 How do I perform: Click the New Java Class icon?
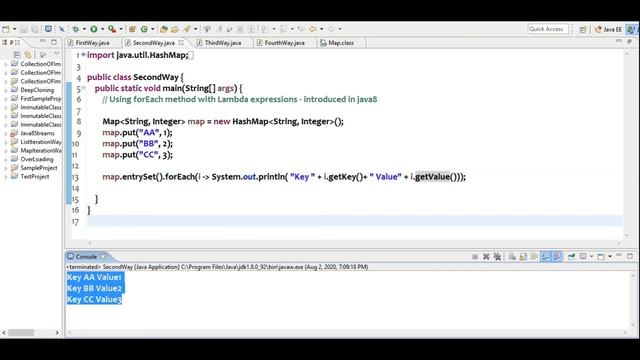[x=144, y=29]
